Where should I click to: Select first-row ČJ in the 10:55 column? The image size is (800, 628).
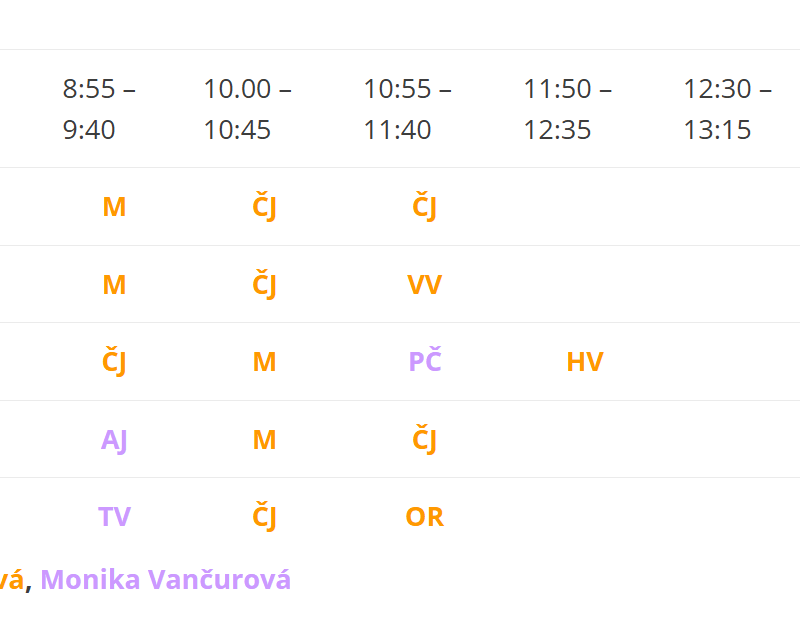[x=424, y=208]
